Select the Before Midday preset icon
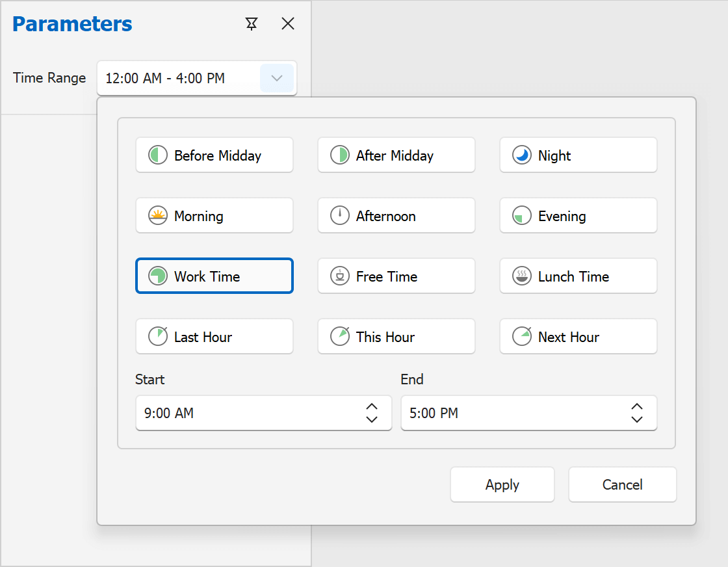The width and height of the screenshot is (728, 567). 157,155
